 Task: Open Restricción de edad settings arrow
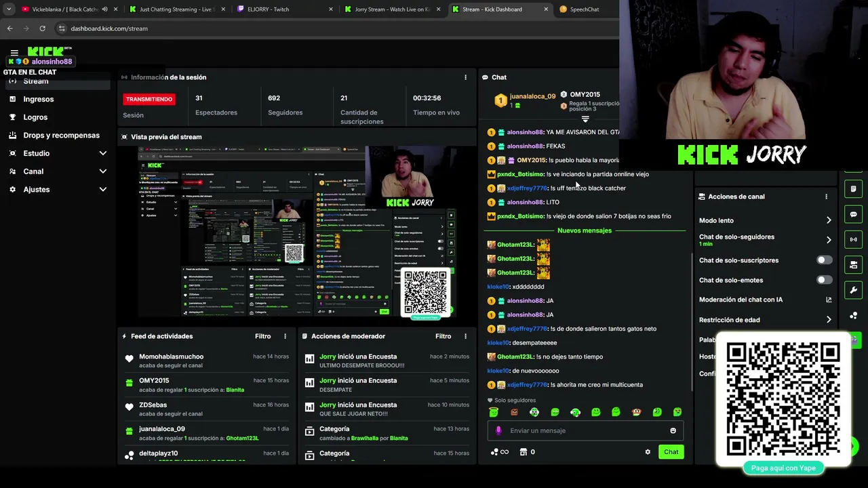[829, 320]
